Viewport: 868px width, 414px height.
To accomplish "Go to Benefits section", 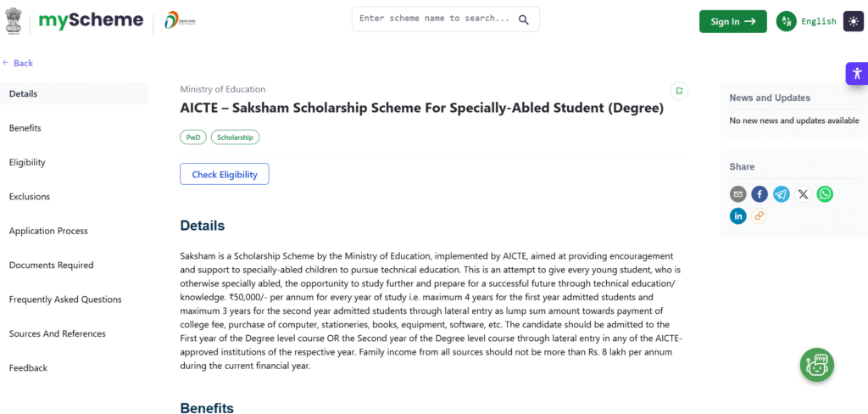I will tap(25, 128).
